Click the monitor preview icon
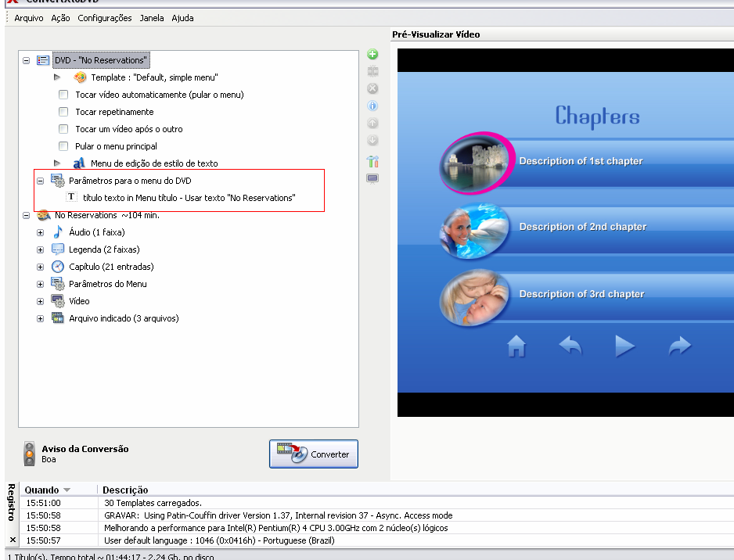Image resolution: width=734 pixels, height=560 pixels. pyautogui.click(x=372, y=178)
